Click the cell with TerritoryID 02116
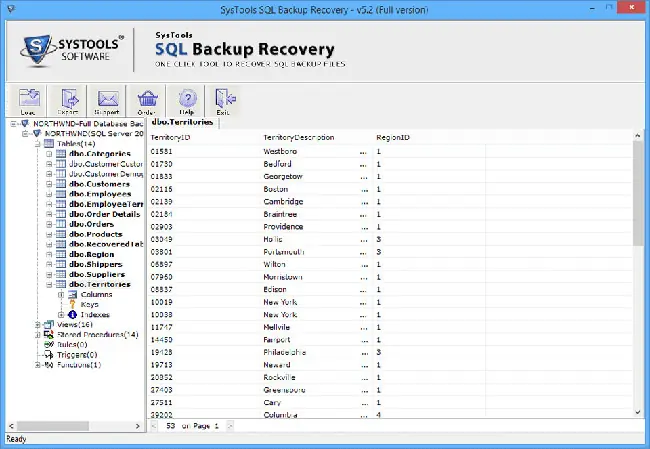 [162, 189]
